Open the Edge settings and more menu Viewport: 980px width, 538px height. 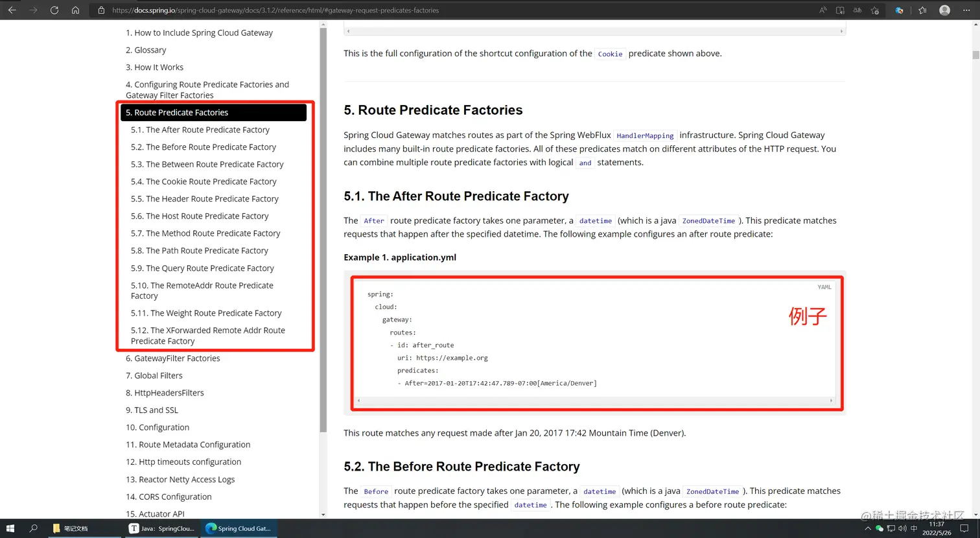pyautogui.click(x=966, y=10)
